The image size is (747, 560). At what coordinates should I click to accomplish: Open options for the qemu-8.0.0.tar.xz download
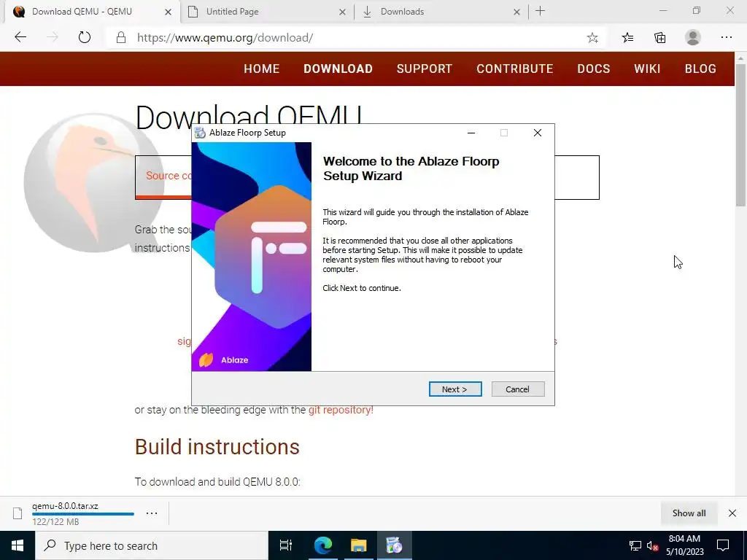152,513
